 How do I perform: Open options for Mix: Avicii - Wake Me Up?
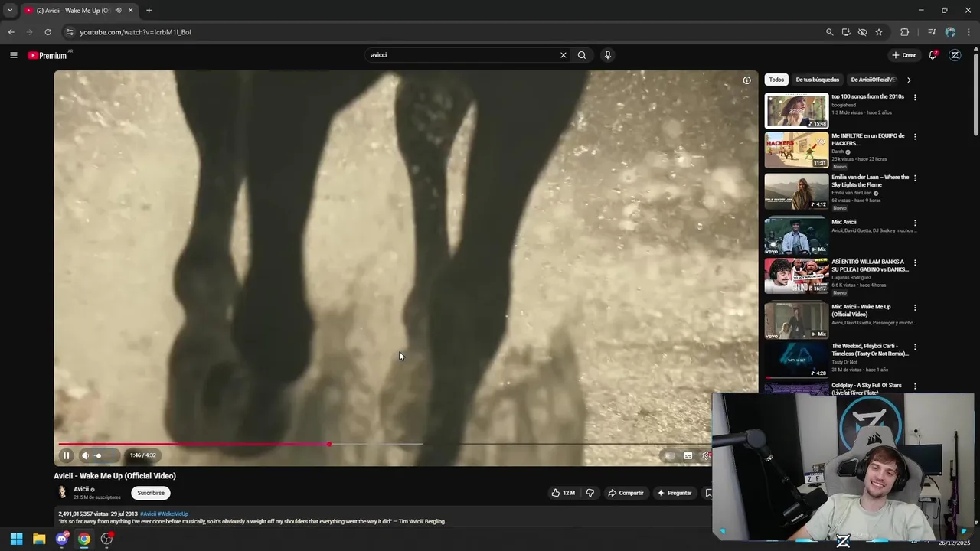click(914, 308)
